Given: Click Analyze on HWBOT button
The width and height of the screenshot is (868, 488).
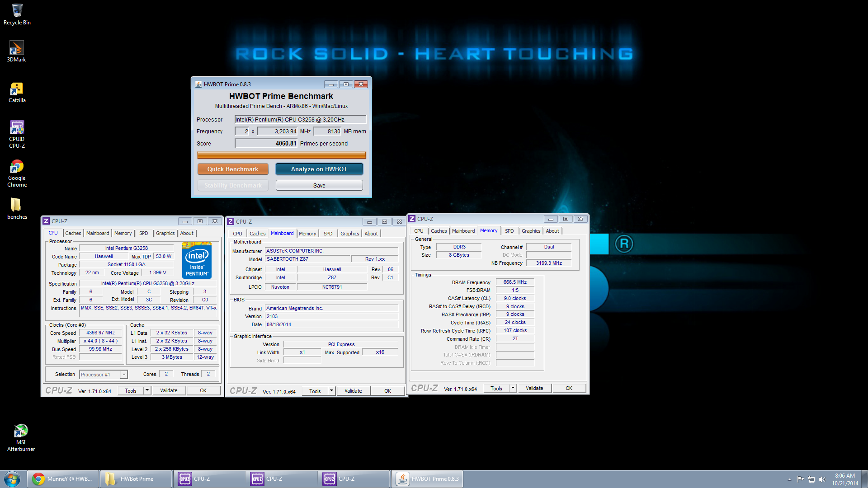Looking at the screenshot, I should pos(319,169).
